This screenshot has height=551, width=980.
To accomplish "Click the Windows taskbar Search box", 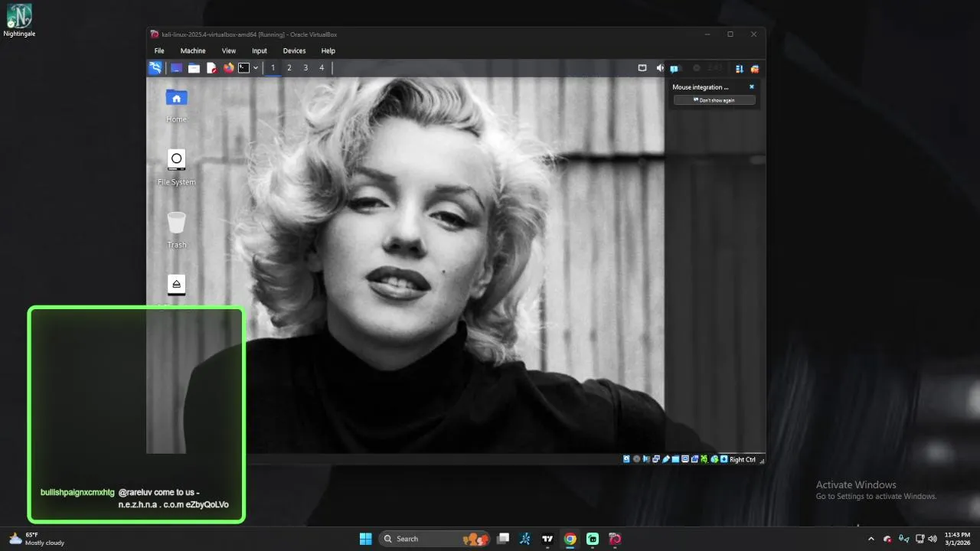I will (435, 539).
